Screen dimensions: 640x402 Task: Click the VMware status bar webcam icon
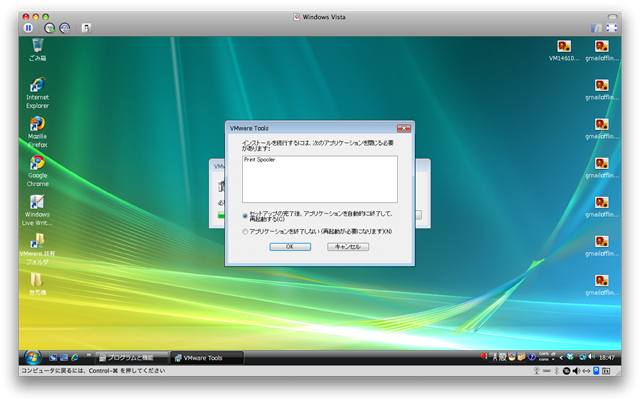[x=537, y=371]
